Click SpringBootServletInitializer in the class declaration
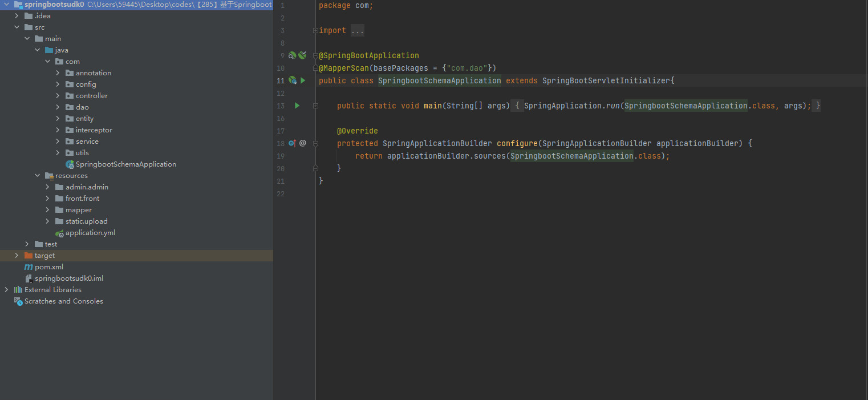Viewport: 868px width, 400px height. [x=606, y=80]
